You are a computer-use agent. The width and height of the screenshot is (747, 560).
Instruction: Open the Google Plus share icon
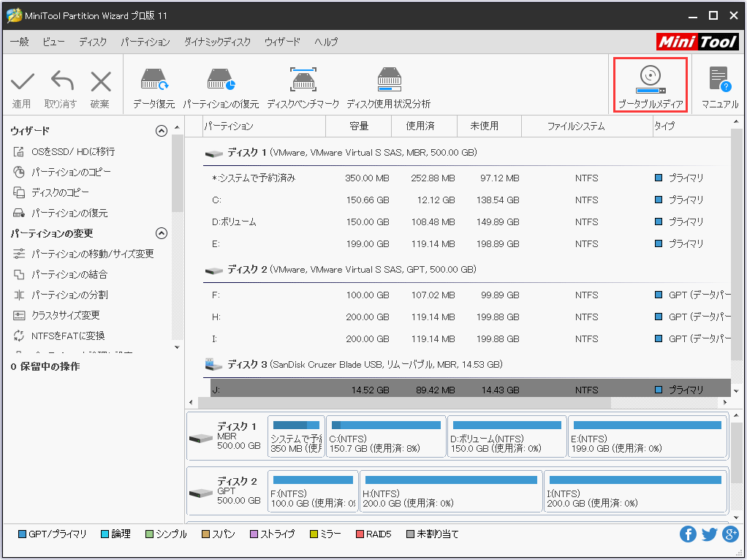pos(730,534)
